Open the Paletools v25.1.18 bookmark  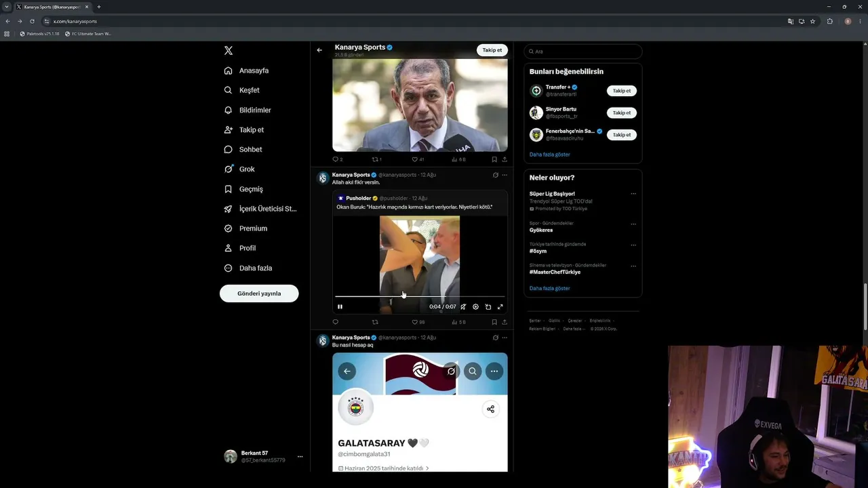click(39, 34)
